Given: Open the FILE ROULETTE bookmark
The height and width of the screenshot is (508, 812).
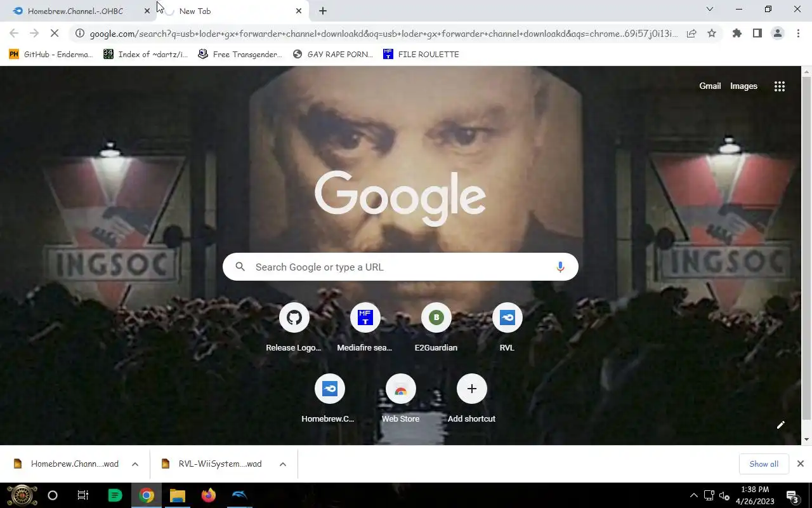Looking at the screenshot, I should [x=421, y=54].
